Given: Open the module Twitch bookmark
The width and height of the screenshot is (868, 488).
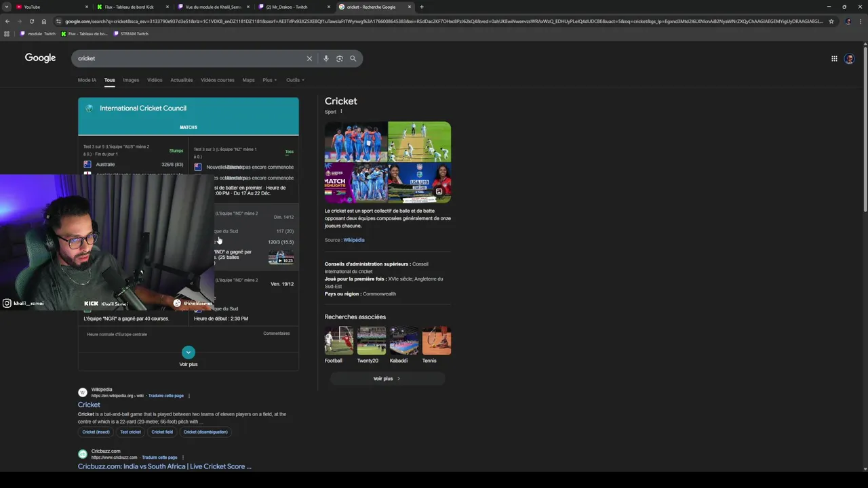Looking at the screenshot, I should point(38,33).
